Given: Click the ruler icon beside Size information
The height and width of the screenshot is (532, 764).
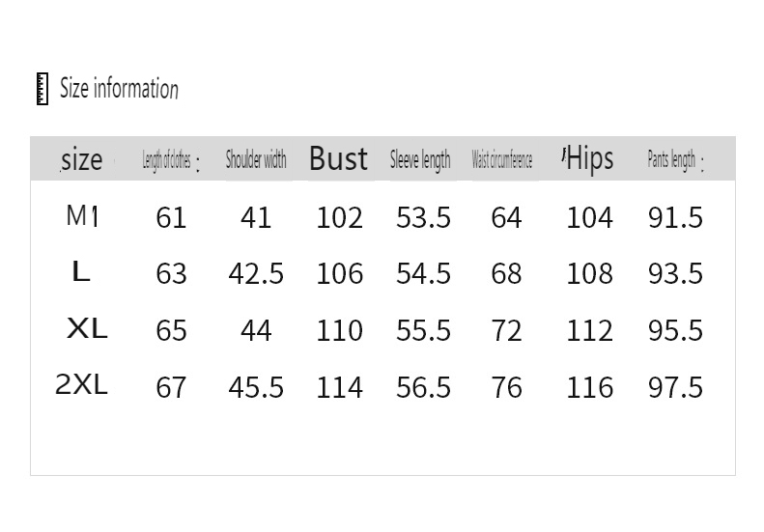Looking at the screenshot, I should 42,89.
